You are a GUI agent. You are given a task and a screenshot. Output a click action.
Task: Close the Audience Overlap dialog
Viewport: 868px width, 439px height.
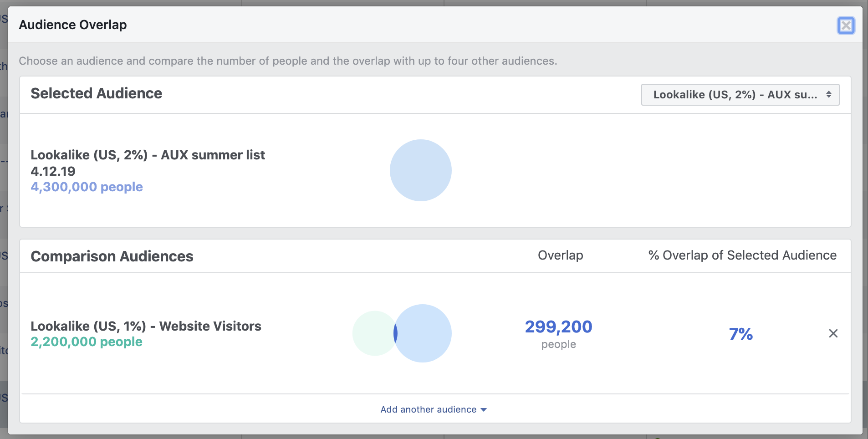(846, 26)
